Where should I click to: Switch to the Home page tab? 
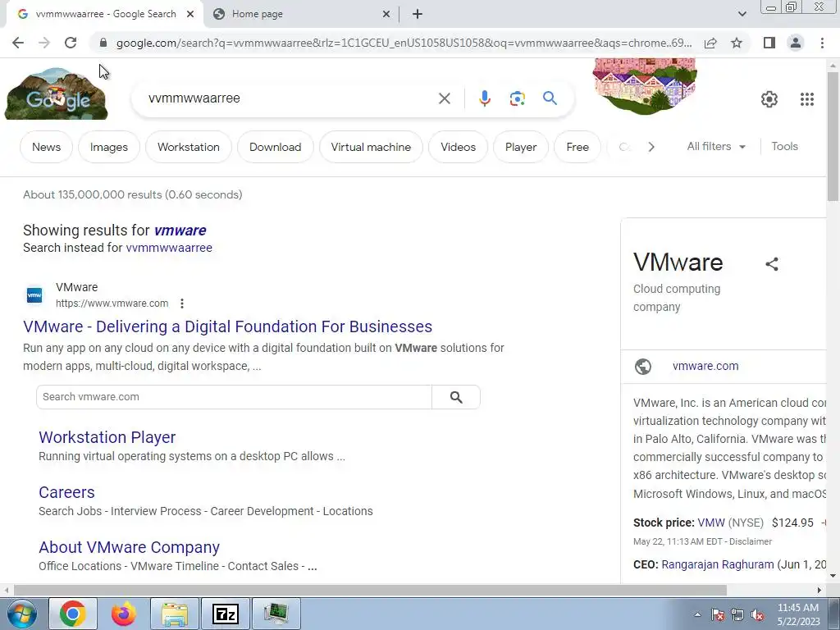(x=300, y=14)
